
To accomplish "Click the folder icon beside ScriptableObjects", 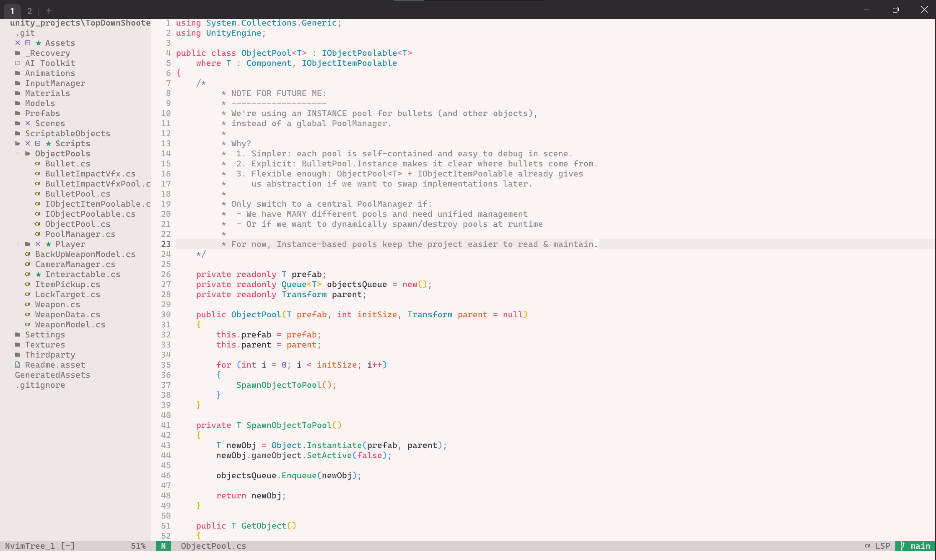I will (18, 134).
